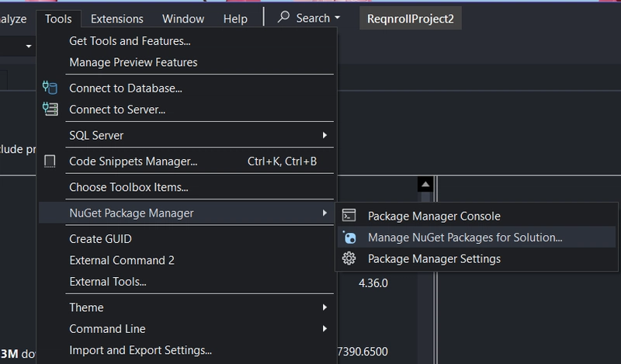This screenshot has height=364, width=621.
Task: Select Create GUID menu entry
Action: [100, 239]
